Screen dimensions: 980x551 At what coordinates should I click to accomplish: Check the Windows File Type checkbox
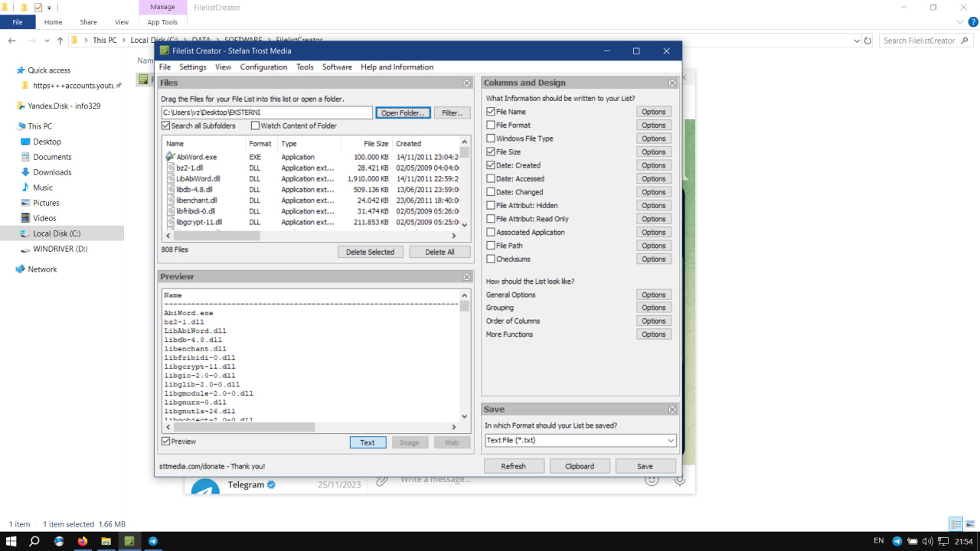pyautogui.click(x=491, y=139)
